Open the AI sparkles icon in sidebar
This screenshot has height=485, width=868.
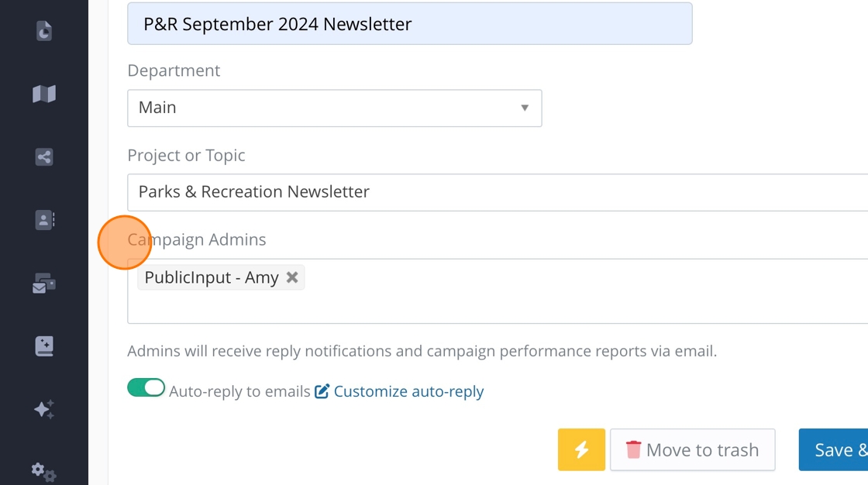click(x=44, y=409)
